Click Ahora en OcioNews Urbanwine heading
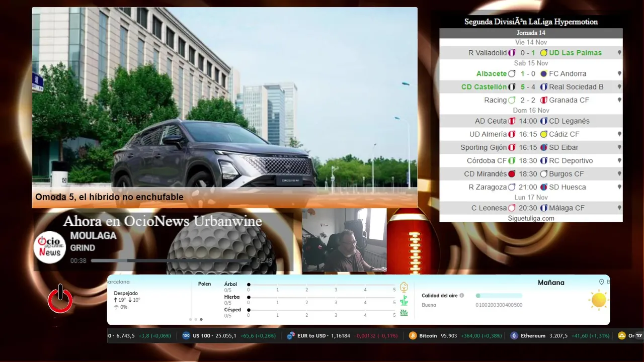The width and height of the screenshot is (644, 362). [163, 221]
